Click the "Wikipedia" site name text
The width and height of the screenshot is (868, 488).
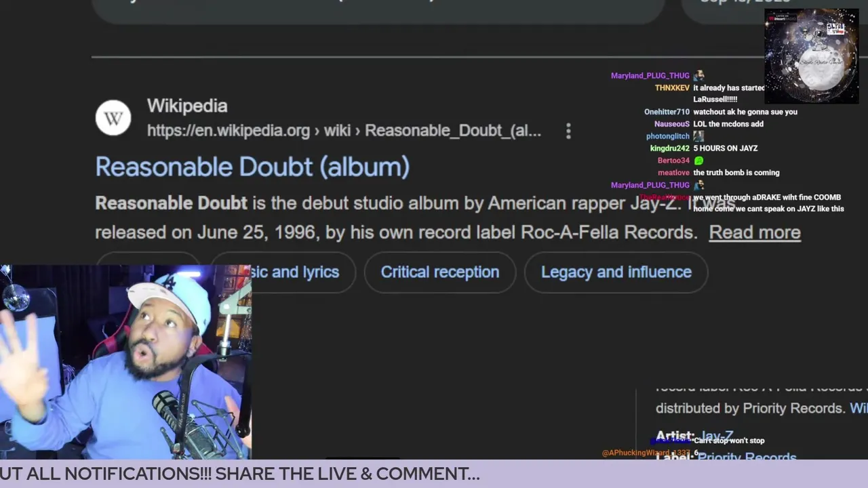click(187, 106)
